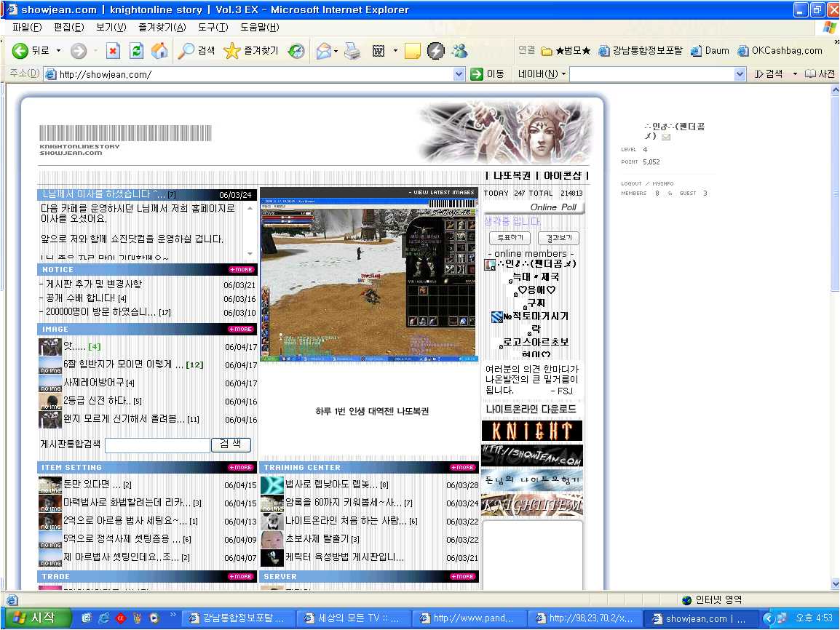This screenshot has height=630, width=840.
Task: Open the ★범모★ links folder
Action: (566, 51)
